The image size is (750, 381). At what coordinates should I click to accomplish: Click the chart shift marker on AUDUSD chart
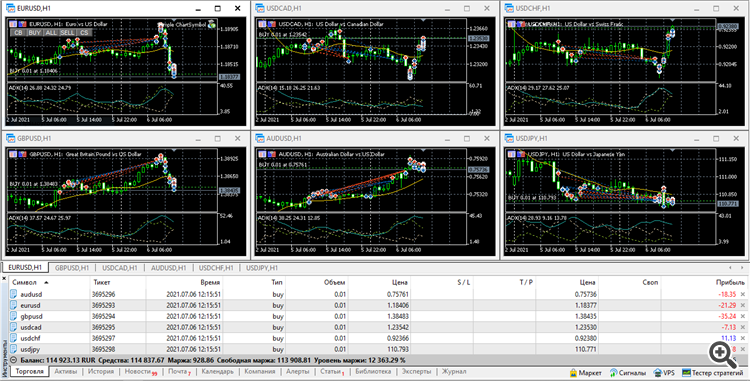423,151
